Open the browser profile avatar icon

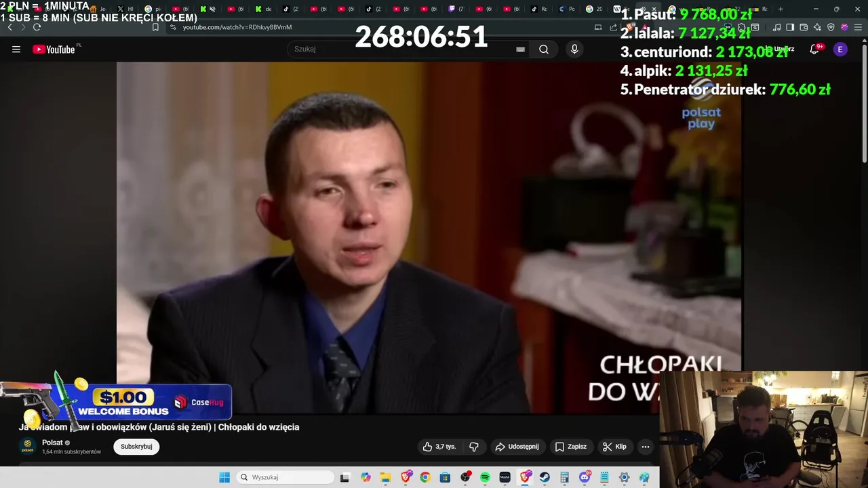844,27
